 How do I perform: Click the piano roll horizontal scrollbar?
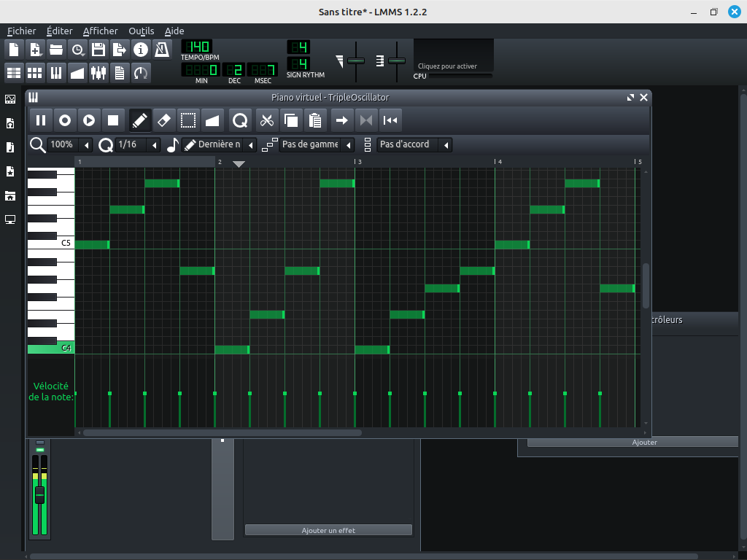(x=222, y=432)
